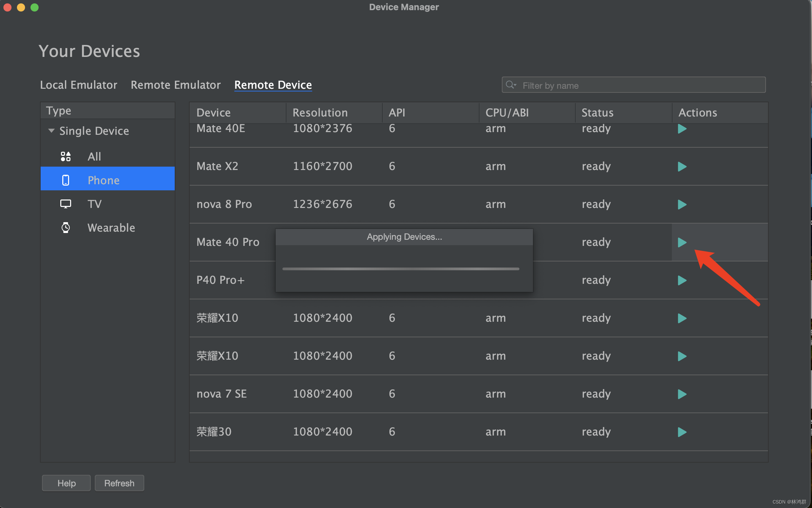Open Help for Device Manager
Image resolution: width=812 pixels, height=508 pixels.
pyautogui.click(x=66, y=483)
